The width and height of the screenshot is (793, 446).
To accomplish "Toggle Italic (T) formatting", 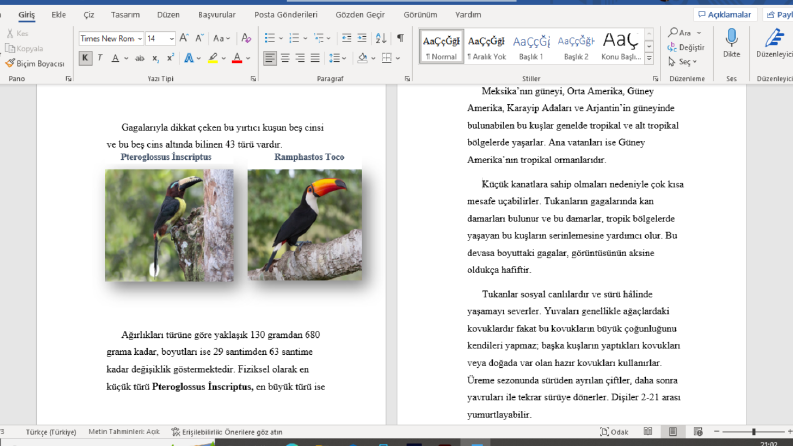I will coord(100,58).
